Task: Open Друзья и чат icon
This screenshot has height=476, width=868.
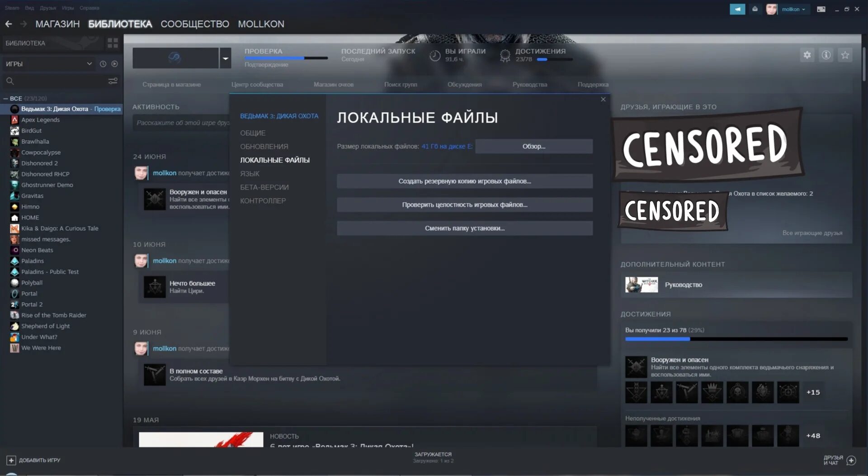Action: click(851, 460)
